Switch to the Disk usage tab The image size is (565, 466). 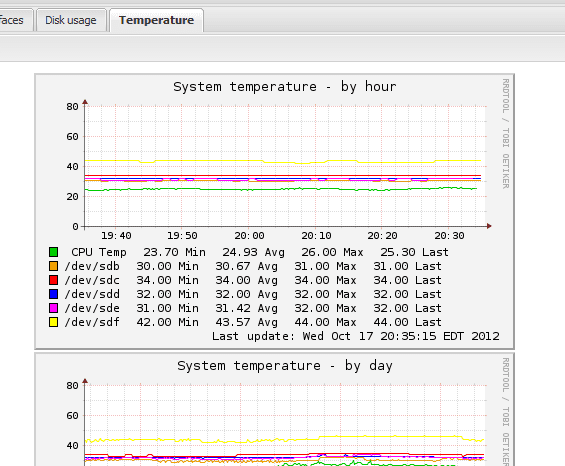pyautogui.click(x=71, y=20)
